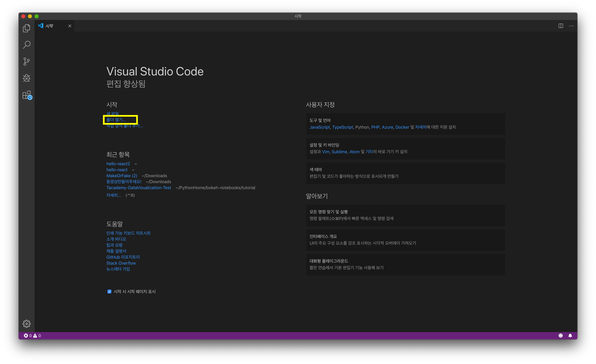The image size is (596, 364).
Task: Open the Source Control view icon
Action: 26,61
